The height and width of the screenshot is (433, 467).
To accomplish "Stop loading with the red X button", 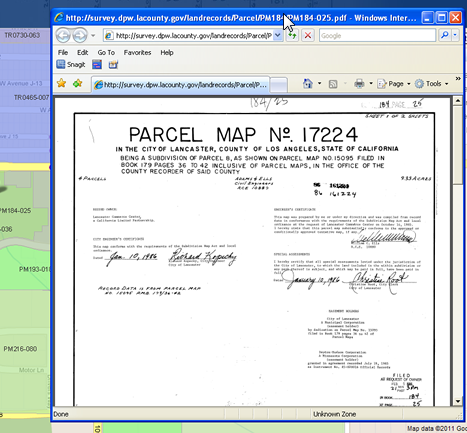I will pos(308,36).
